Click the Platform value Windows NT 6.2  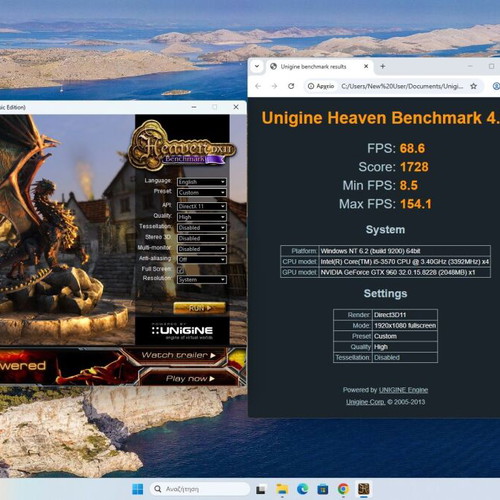tap(405, 251)
